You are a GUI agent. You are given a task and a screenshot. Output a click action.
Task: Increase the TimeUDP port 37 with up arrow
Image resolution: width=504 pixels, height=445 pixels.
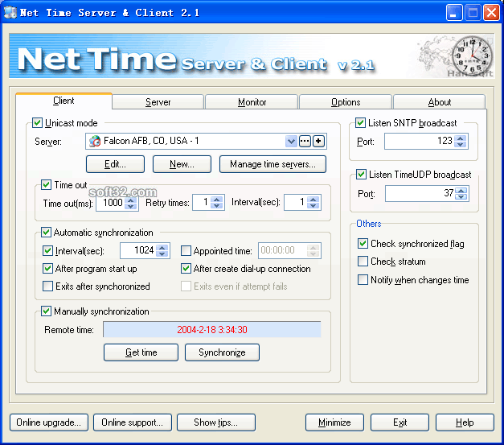pyautogui.click(x=461, y=191)
